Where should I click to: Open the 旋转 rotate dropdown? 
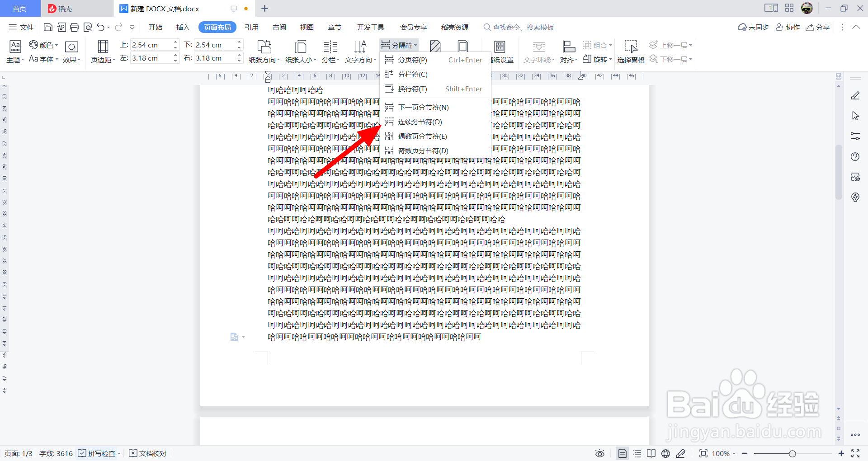(x=598, y=59)
